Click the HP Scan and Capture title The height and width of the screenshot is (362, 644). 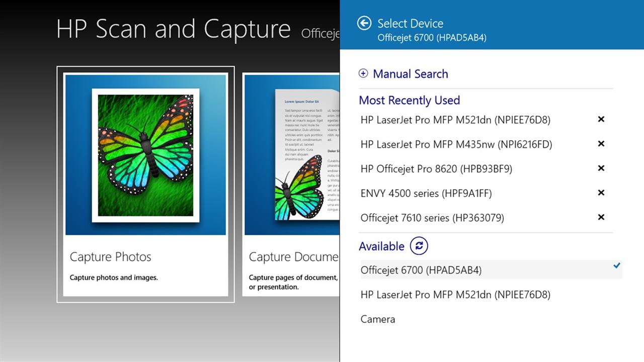[x=174, y=29]
